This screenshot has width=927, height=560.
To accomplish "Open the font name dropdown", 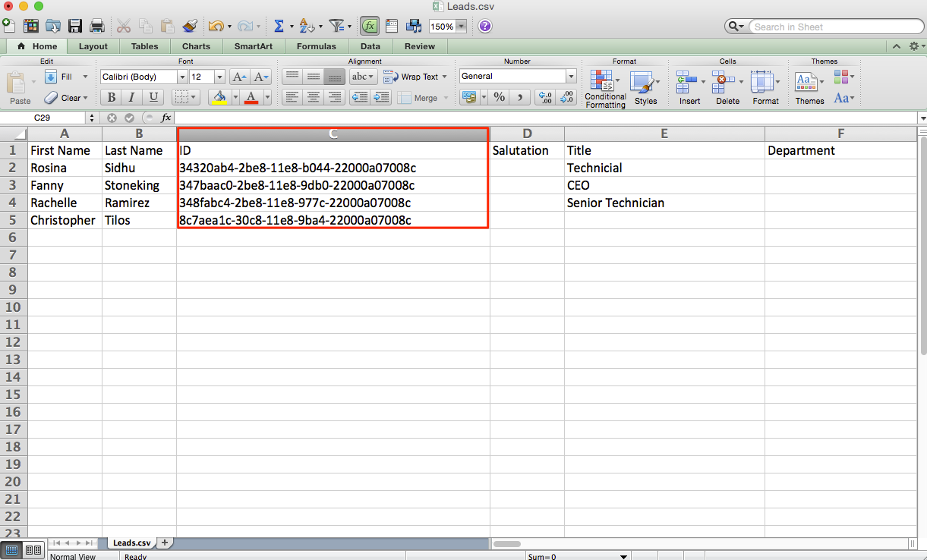I will tap(182, 77).
